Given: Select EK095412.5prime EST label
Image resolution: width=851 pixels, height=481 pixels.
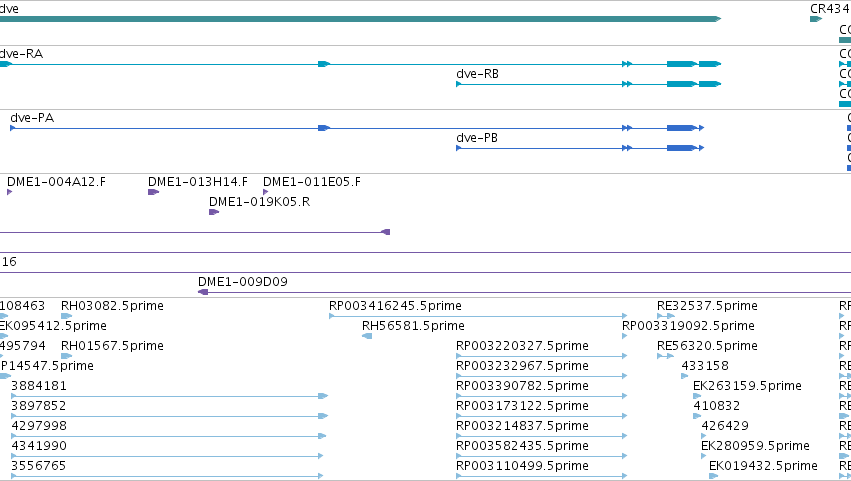Looking at the screenshot, I should tap(53, 326).
